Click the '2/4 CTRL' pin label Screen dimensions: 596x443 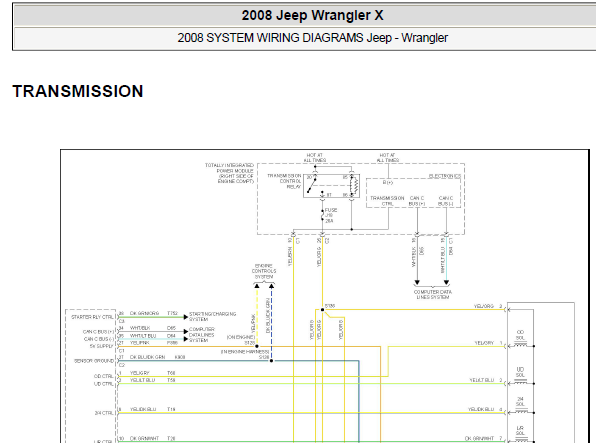tap(104, 413)
